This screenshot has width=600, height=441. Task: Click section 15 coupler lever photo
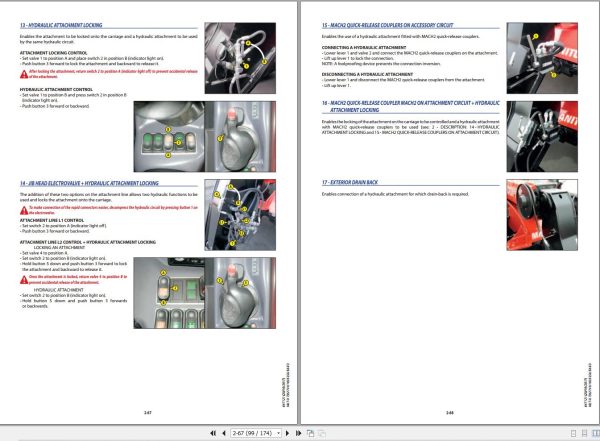coord(542,58)
